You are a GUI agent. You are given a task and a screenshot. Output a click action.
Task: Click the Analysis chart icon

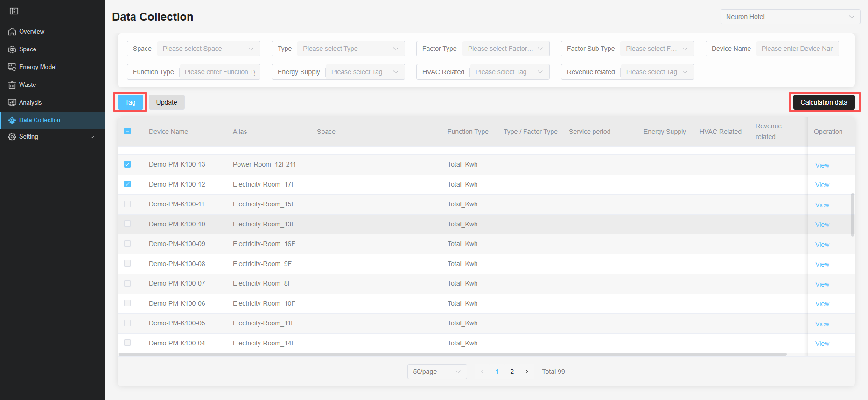(x=12, y=103)
